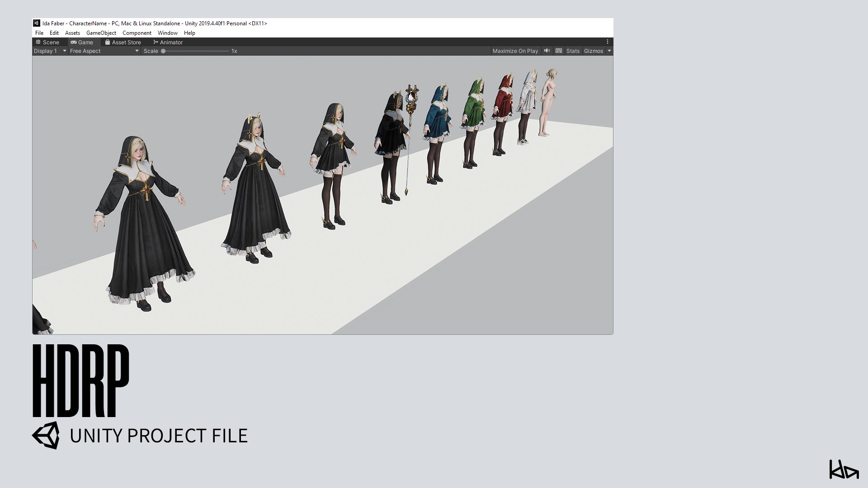The image size is (868, 488).
Task: Click the keyboard shortcuts icon in Game toolbar
Action: point(559,51)
